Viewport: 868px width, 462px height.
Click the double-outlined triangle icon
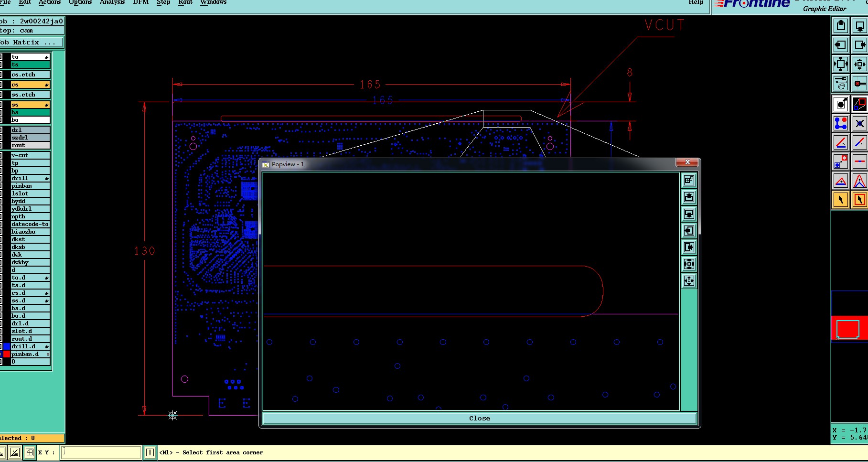[x=859, y=181]
